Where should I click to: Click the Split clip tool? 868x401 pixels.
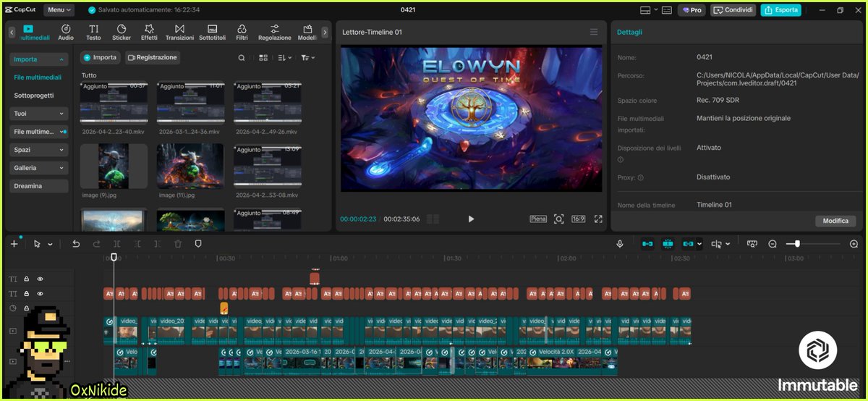click(x=116, y=244)
